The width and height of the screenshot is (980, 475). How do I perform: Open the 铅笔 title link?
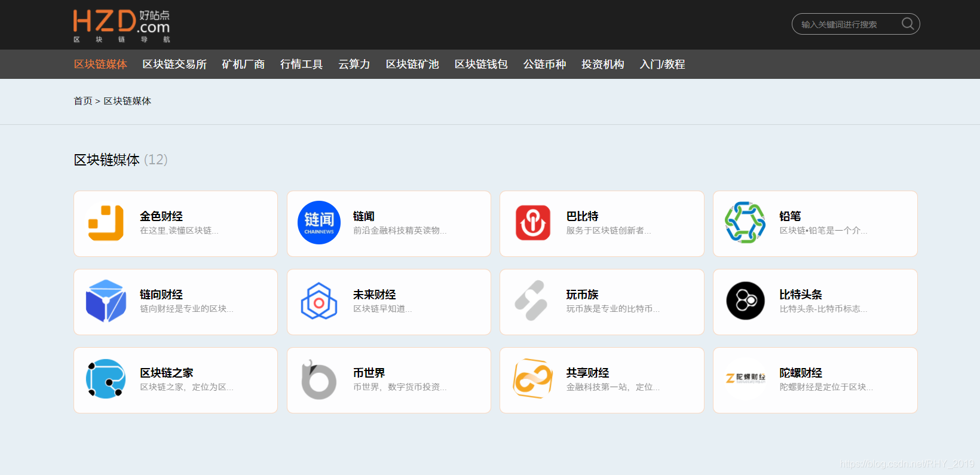[x=790, y=216]
